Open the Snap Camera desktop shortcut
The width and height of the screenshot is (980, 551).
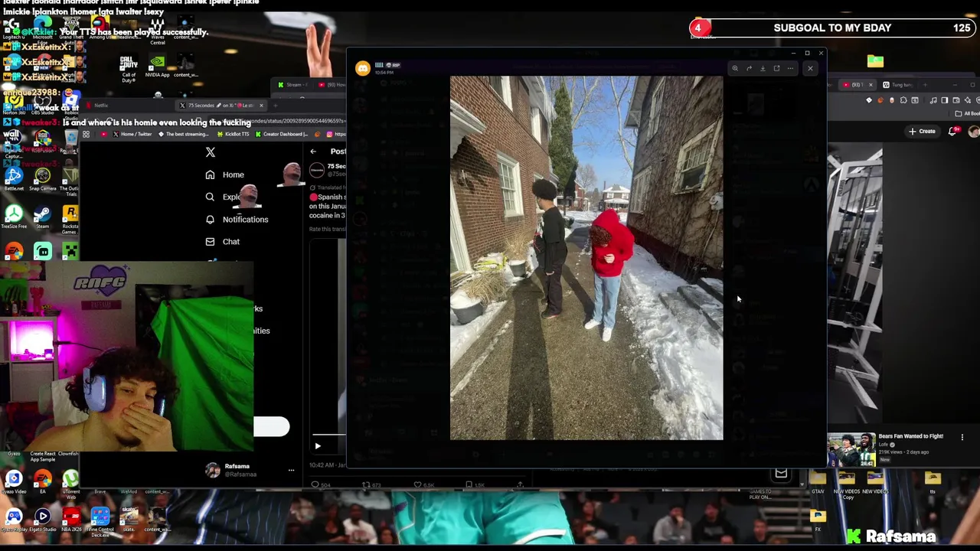click(x=42, y=178)
